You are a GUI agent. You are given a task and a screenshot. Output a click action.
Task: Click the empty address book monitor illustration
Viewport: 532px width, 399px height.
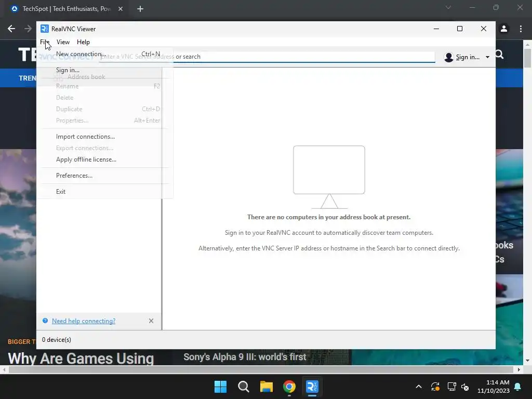pos(329,177)
